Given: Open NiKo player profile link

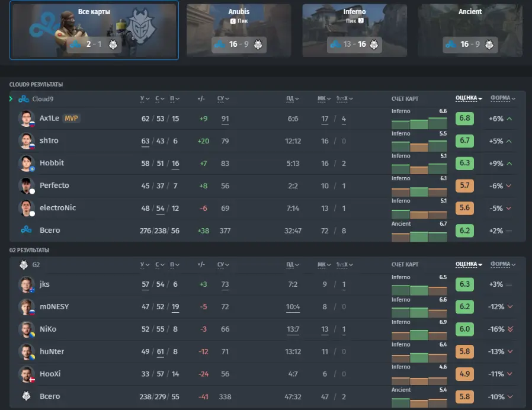Looking at the screenshot, I should pyautogui.click(x=48, y=329).
